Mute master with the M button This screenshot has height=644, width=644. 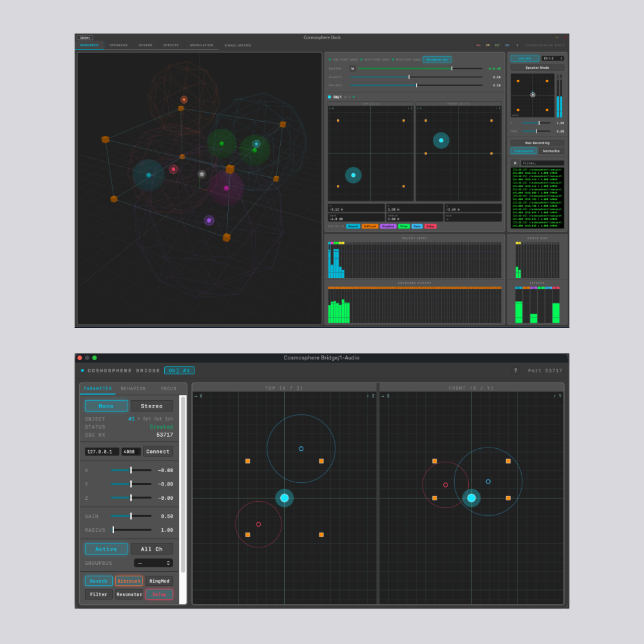pos(352,69)
